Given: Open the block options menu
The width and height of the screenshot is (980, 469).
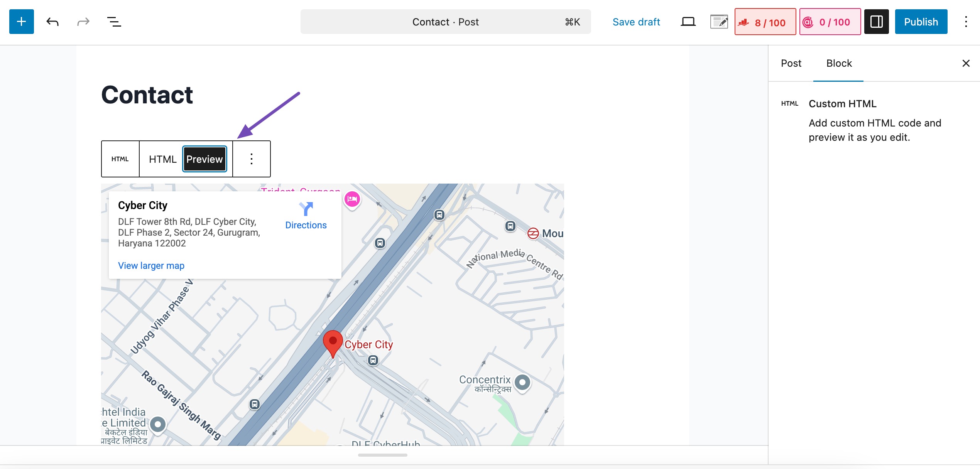Looking at the screenshot, I should (252, 159).
